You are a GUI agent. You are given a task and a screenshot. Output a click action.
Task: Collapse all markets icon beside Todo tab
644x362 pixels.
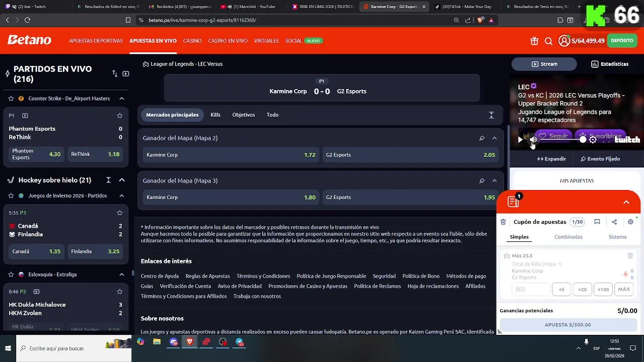tap(492, 115)
